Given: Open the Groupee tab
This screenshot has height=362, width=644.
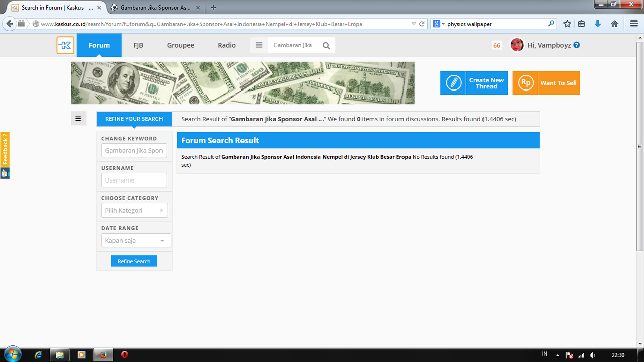Looking at the screenshot, I should [181, 45].
